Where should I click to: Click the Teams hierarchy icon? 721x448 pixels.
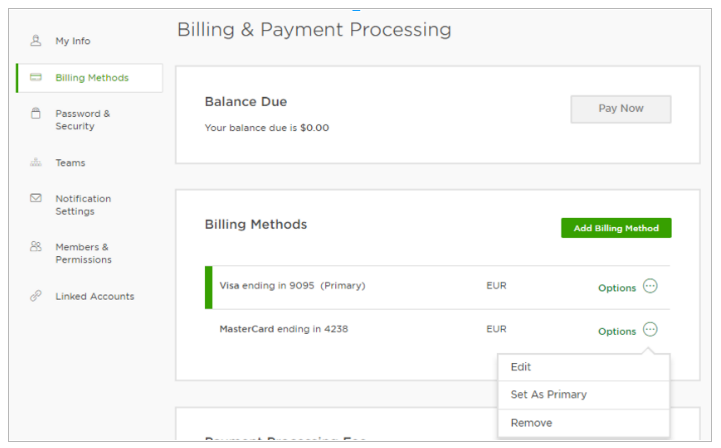coord(36,163)
